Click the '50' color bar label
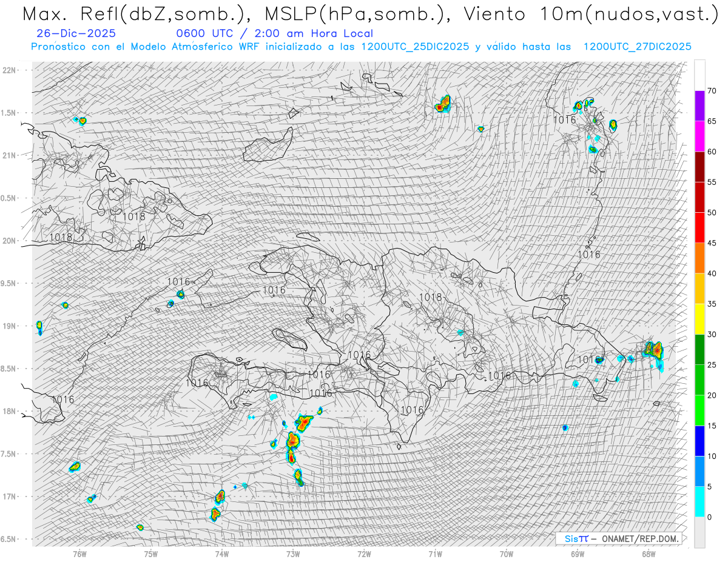728x562 pixels. (x=712, y=213)
